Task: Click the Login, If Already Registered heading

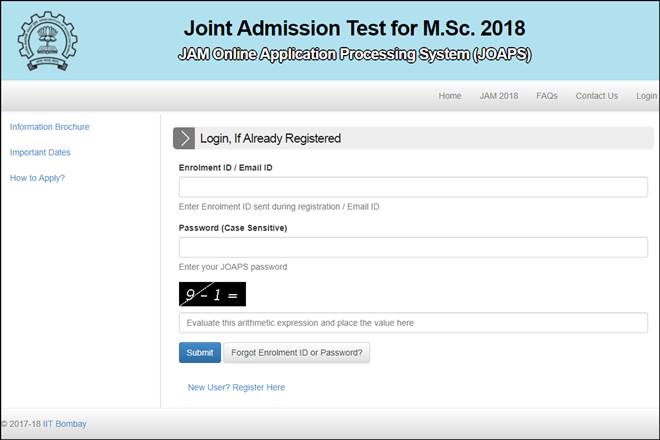Action: coord(271,138)
